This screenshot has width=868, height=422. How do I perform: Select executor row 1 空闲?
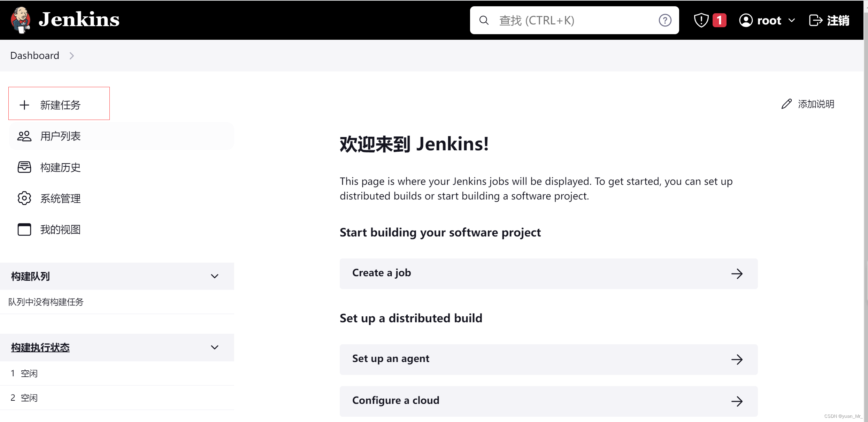tap(117, 373)
